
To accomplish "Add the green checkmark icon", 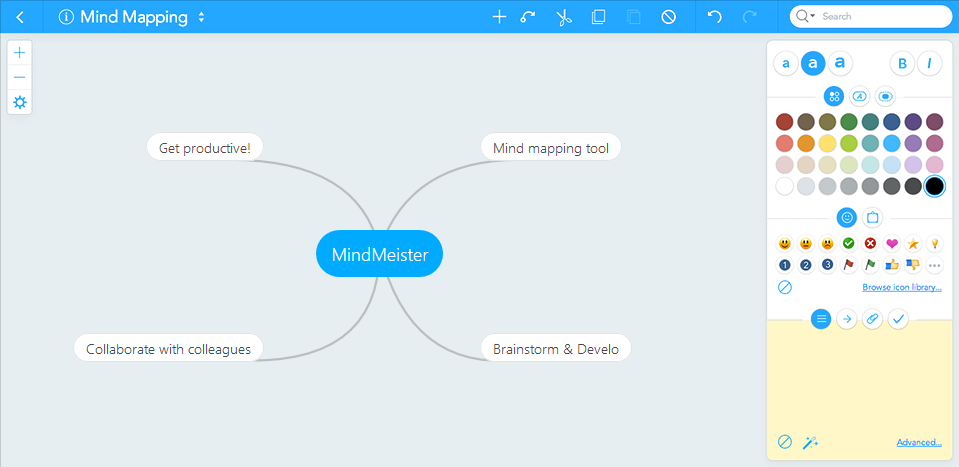I will click(849, 244).
